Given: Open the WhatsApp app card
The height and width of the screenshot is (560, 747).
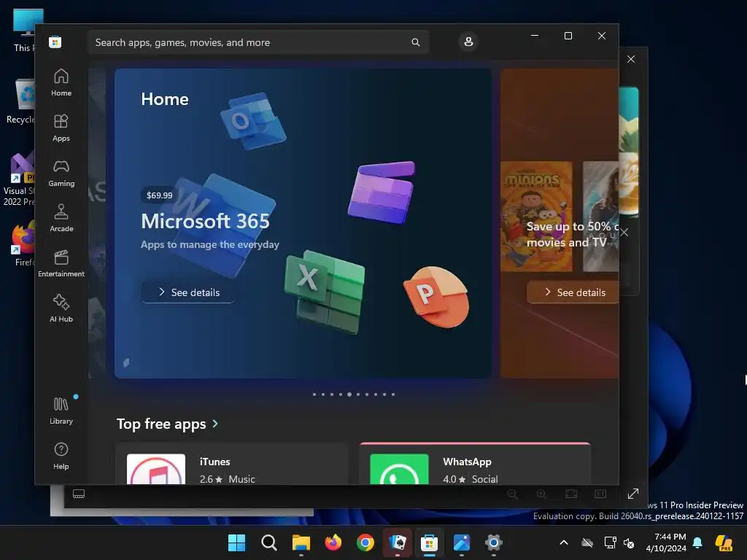Looking at the screenshot, I should pos(476,464).
